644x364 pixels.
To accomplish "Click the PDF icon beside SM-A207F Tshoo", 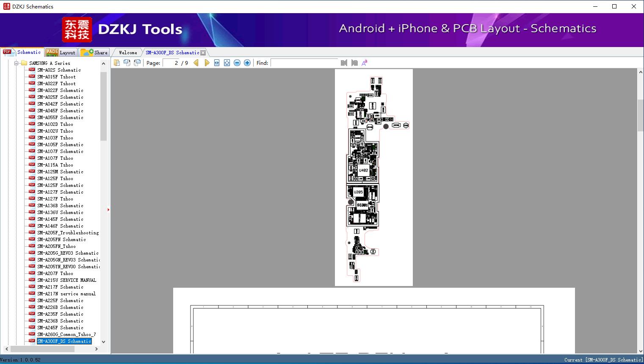I will pos(32,273).
